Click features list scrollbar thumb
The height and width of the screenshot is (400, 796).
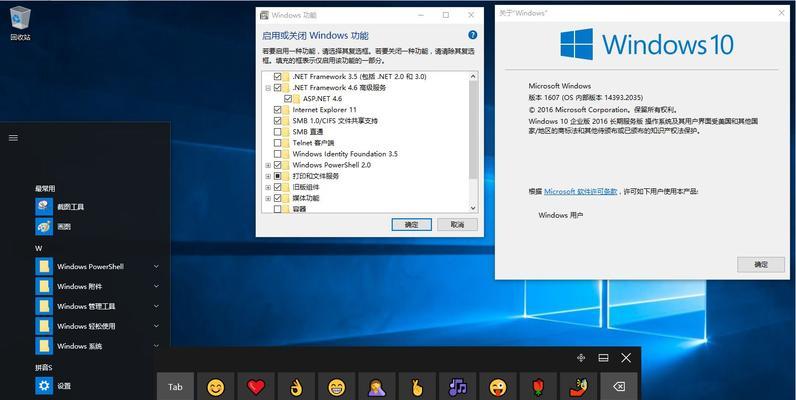pyautogui.click(x=473, y=129)
